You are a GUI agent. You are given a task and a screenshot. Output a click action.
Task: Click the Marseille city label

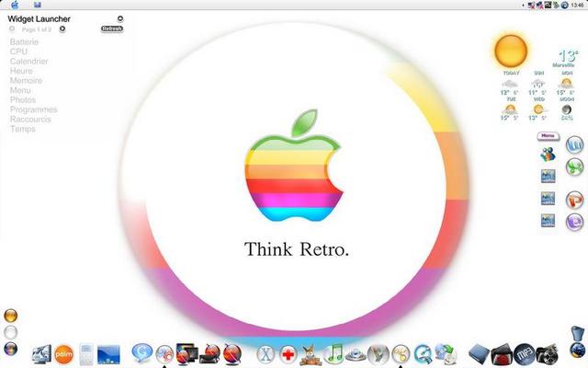[563, 65]
